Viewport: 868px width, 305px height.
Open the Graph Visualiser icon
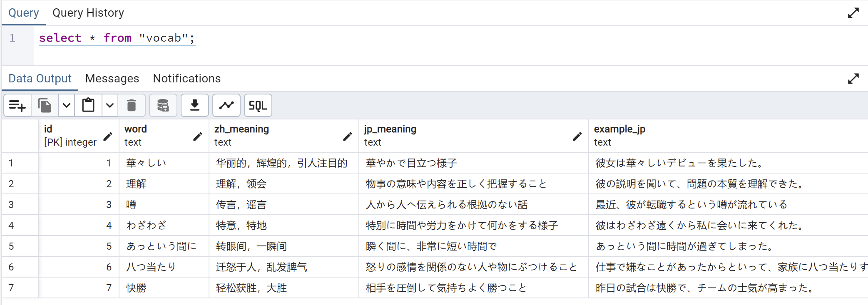click(226, 106)
